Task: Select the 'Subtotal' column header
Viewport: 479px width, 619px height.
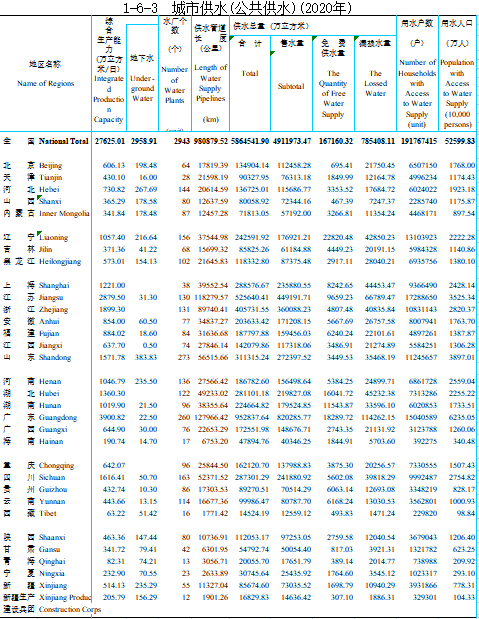Action: tap(291, 86)
